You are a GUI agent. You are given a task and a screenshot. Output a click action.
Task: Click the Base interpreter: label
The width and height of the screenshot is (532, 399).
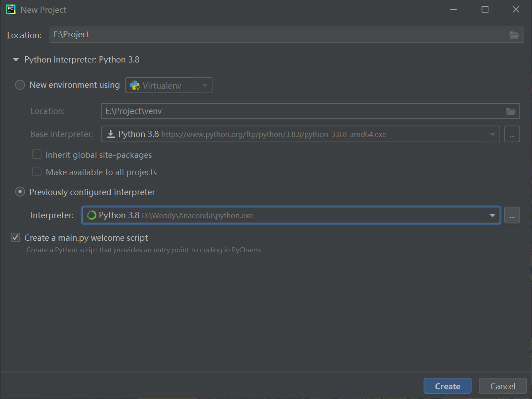tap(62, 134)
